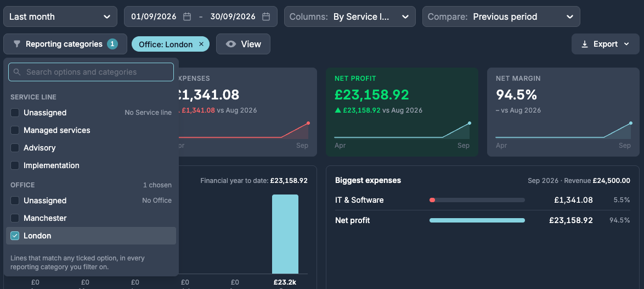This screenshot has width=644, height=289.
Task: Open the Columns By Service line dropdown
Action: click(350, 16)
